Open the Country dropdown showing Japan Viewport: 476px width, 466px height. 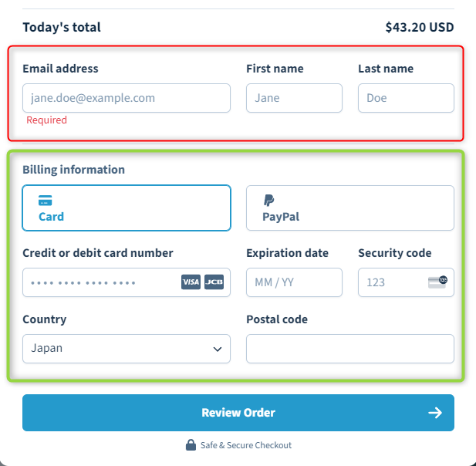tap(116, 348)
